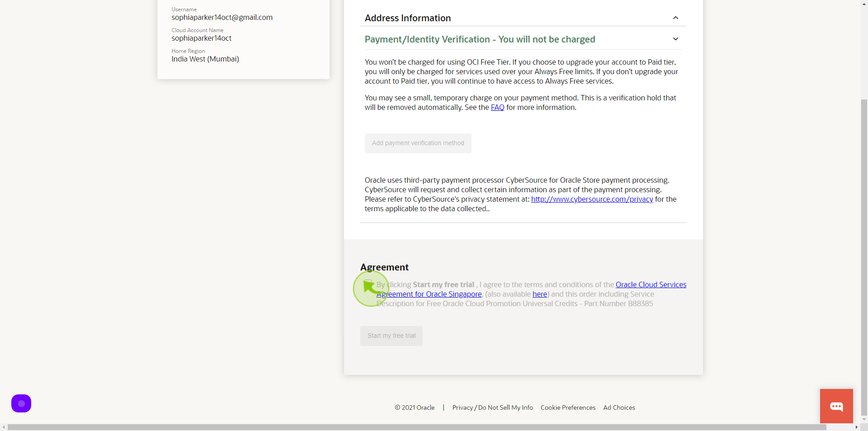Click the scroll right arrow
This screenshot has width=868, height=431.
pyautogui.click(x=856, y=427)
